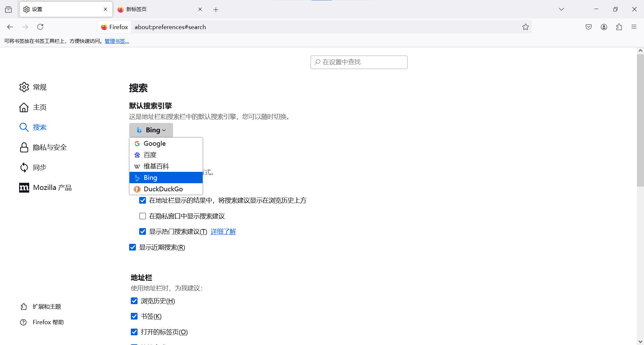This screenshot has height=345, width=644.
Task: Open the Firefox account icon
Action: pyautogui.click(x=604, y=27)
